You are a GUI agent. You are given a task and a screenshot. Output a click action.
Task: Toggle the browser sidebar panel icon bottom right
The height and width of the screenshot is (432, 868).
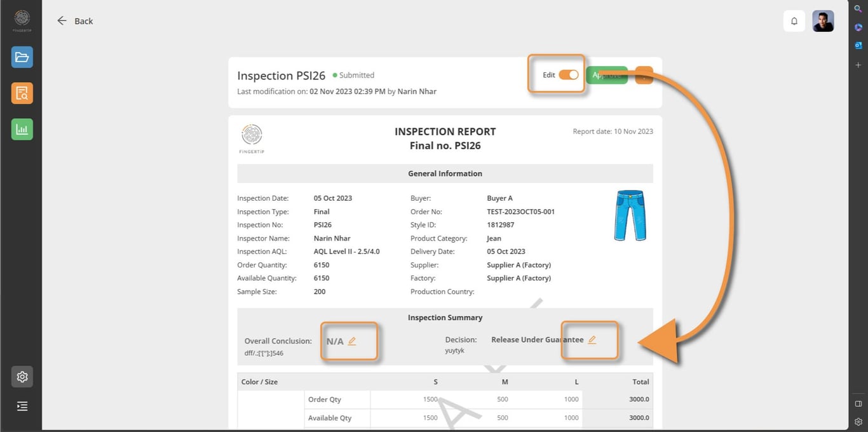858,403
